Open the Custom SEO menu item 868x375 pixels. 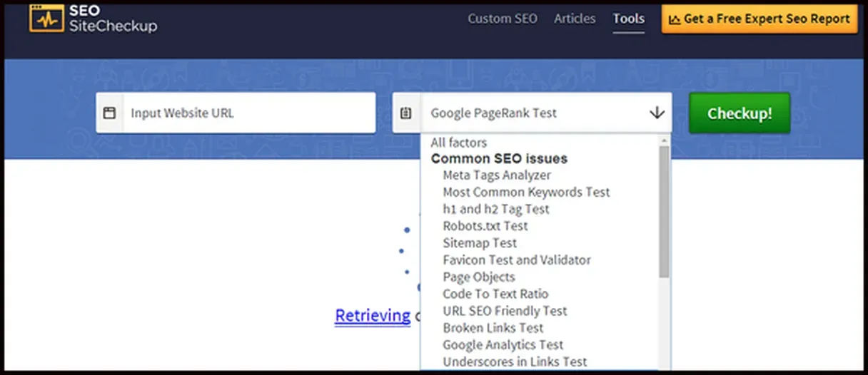tap(502, 19)
